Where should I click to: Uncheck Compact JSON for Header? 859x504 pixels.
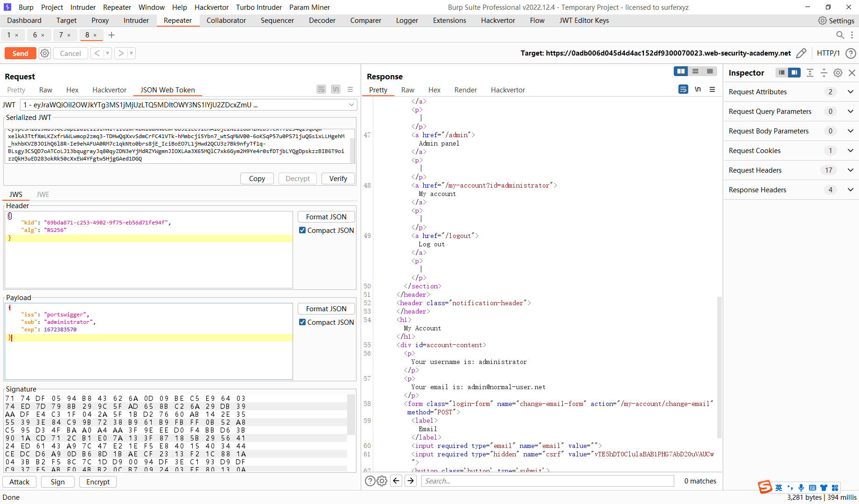tap(302, 230)
